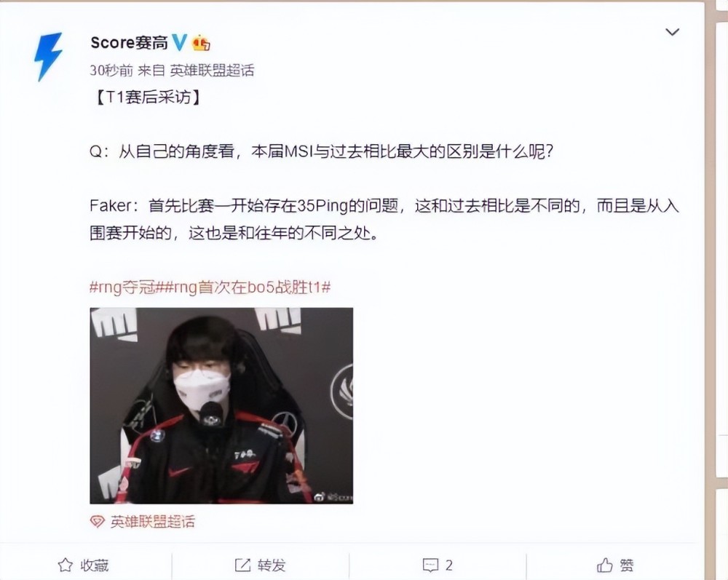Open the 英雄联盟超话 source link near timestamp
The image size is (728, 580).
point(212,71)
